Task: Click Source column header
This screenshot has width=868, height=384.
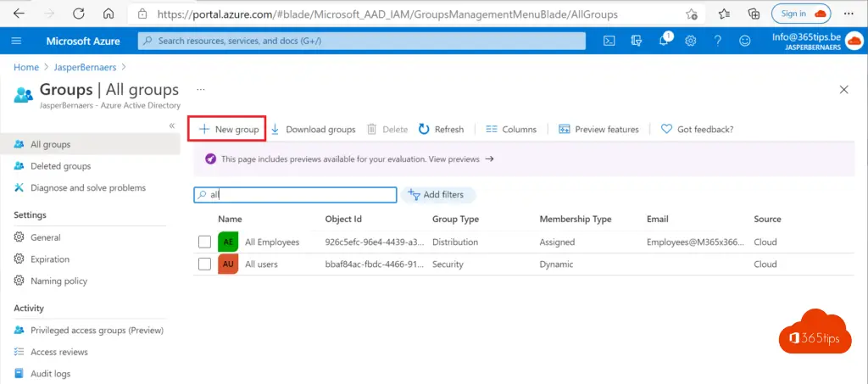Action: pos(767,219)
